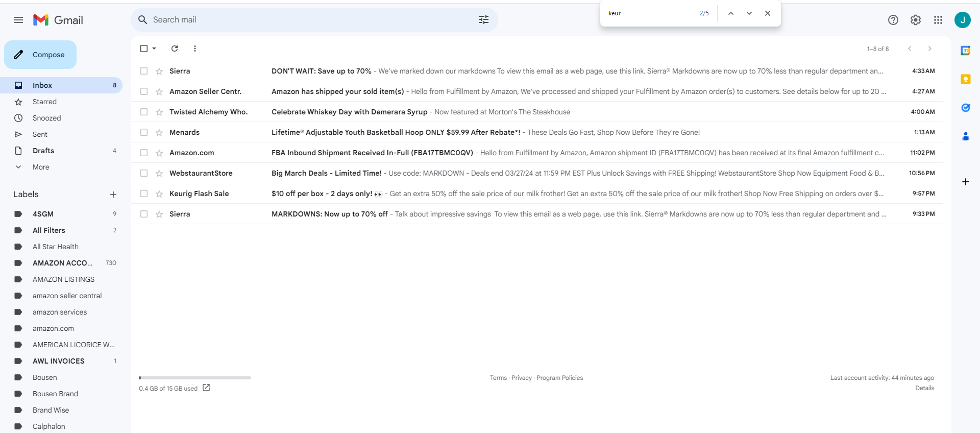Screen dimensions: 980x433
Task: Open Google Keep side panel
Action: (966, 79)
